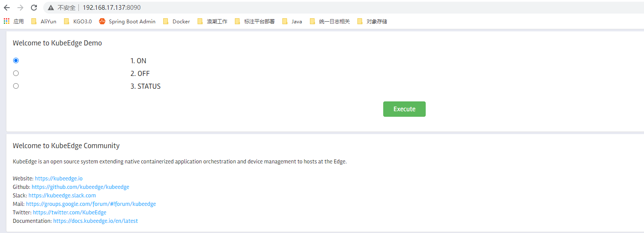Click the KubeEdge open source description paragraph

pos(180,162)
